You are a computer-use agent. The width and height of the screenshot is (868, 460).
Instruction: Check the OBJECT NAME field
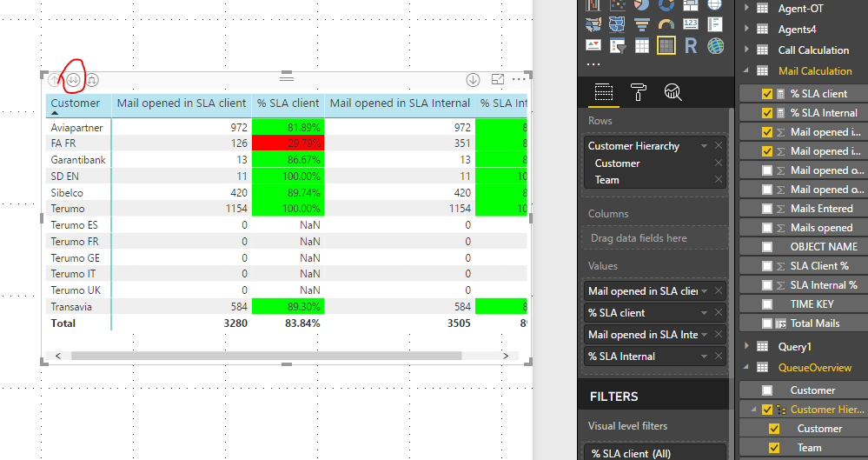coord(766,247)
